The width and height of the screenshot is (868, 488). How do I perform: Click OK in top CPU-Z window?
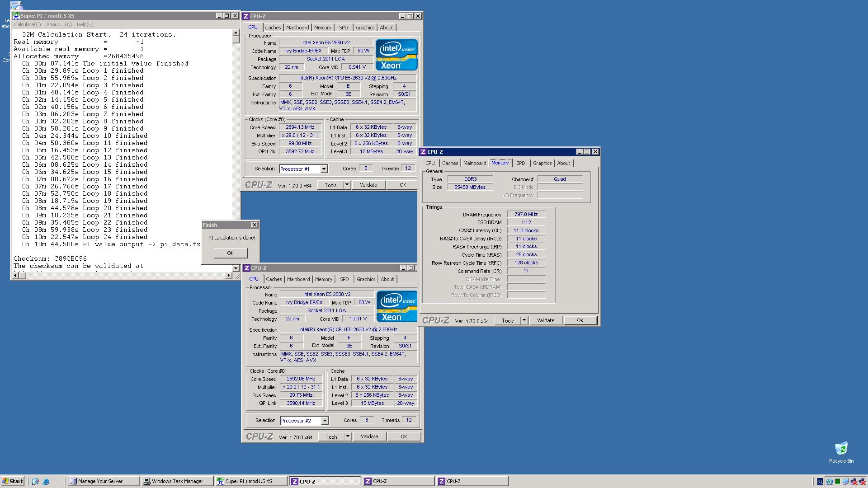[x=403, y=185]
